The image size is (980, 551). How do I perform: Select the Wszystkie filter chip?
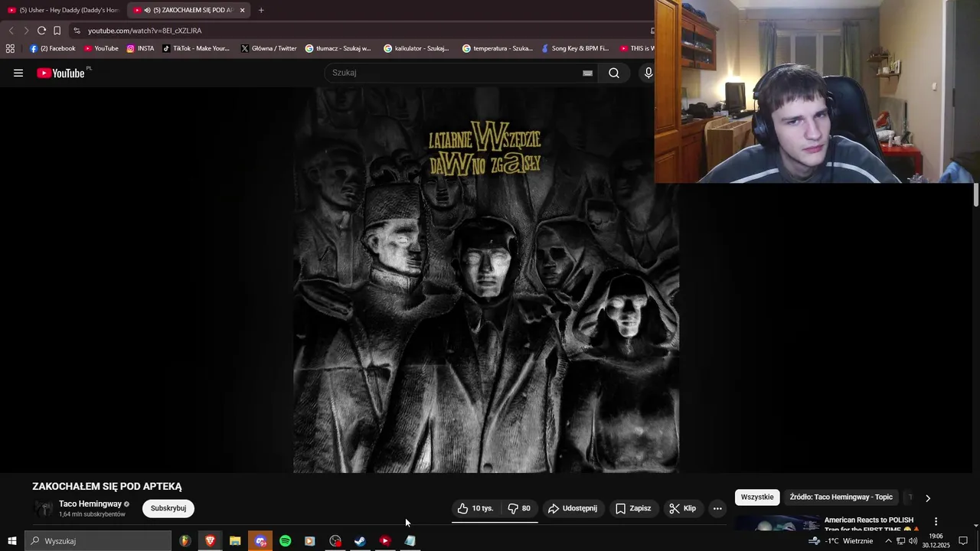[757, 497]
